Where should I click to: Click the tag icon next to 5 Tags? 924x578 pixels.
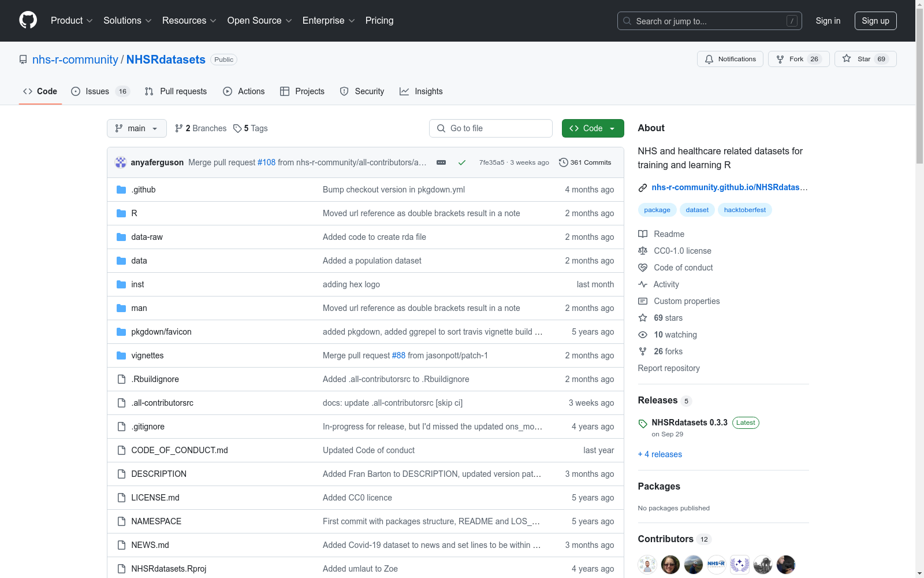coord(237,128)
